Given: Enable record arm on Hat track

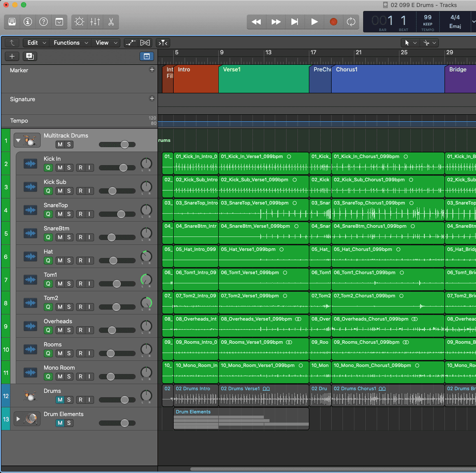Looking at the screenshot, I should point(81,261).
